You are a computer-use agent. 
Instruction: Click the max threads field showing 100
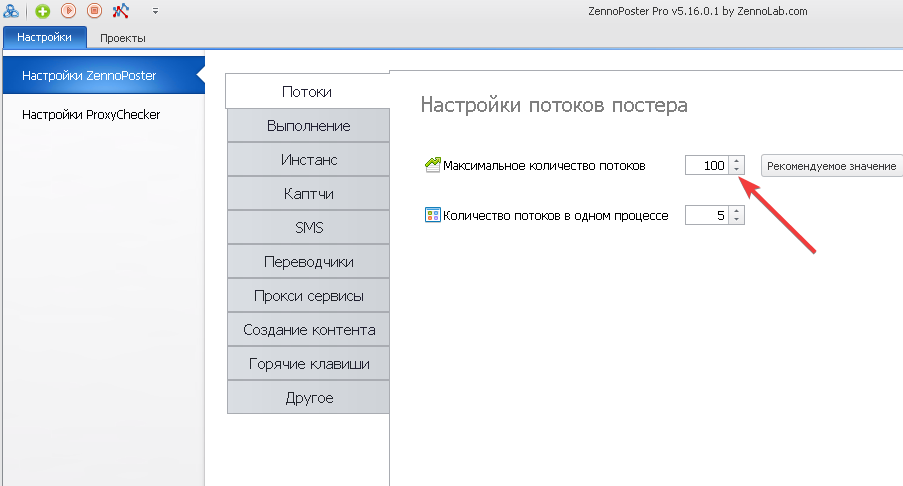coord(707,165)
